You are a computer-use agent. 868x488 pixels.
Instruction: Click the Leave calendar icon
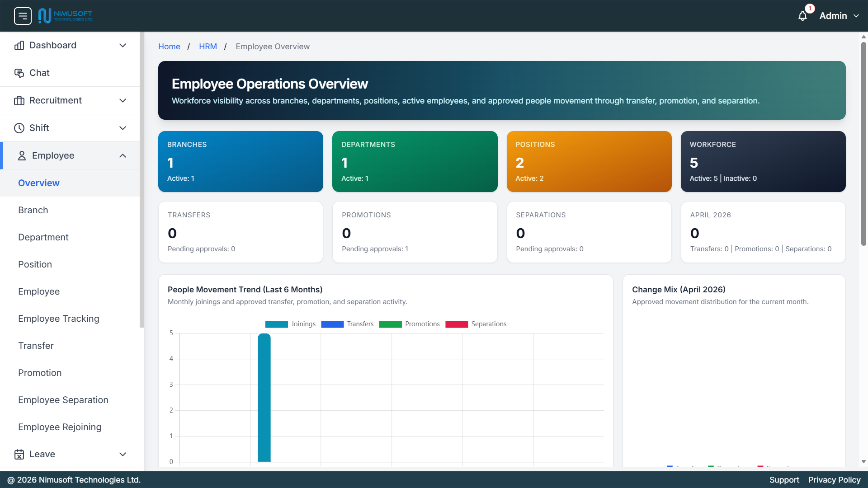[x=19, y=454]
